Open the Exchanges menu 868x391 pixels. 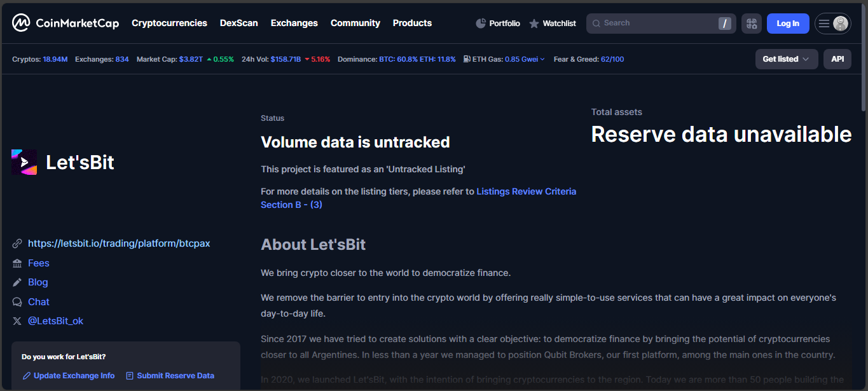point(294,23)
